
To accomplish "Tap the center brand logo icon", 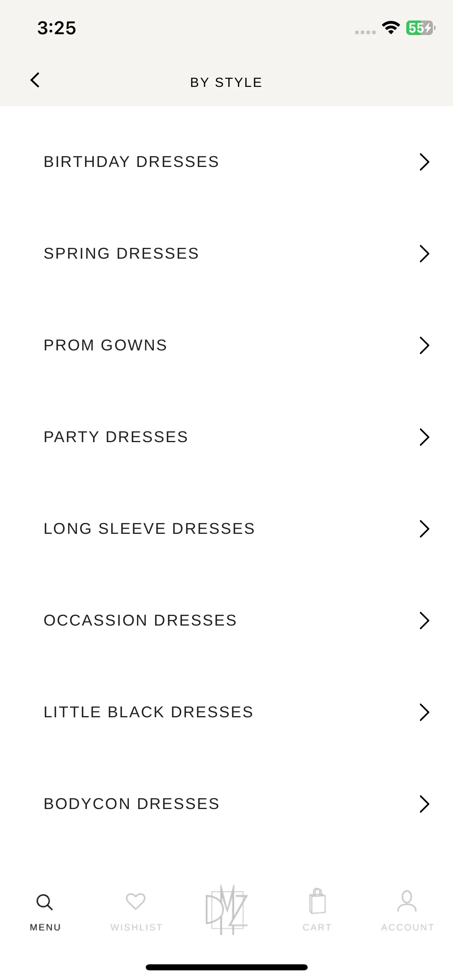I will click(226, 910).
